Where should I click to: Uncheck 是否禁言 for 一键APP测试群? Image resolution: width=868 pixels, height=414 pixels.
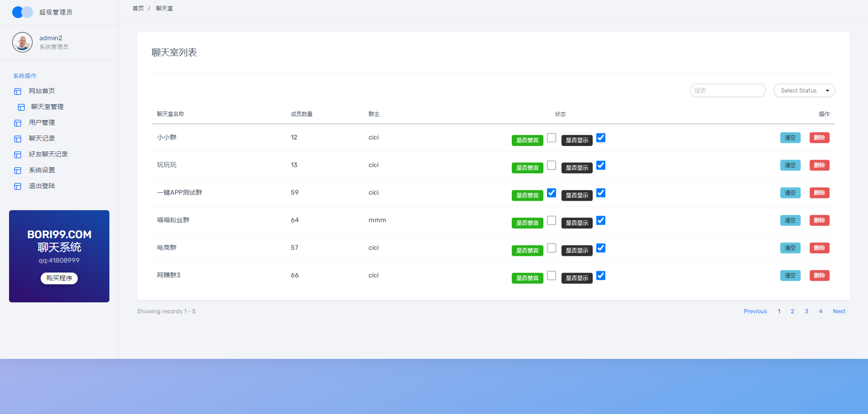[552, 193]
